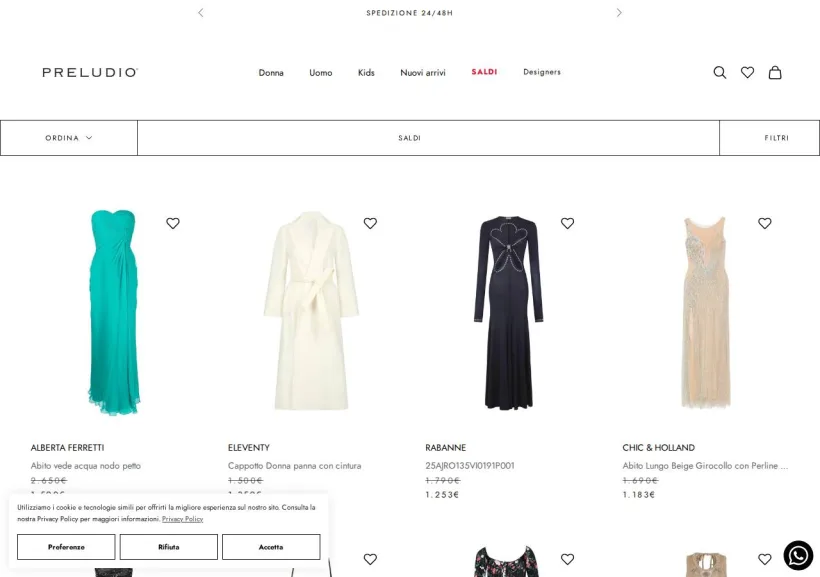Favorite the second-row beige top item
820x577 pixels.
(765, 559)
